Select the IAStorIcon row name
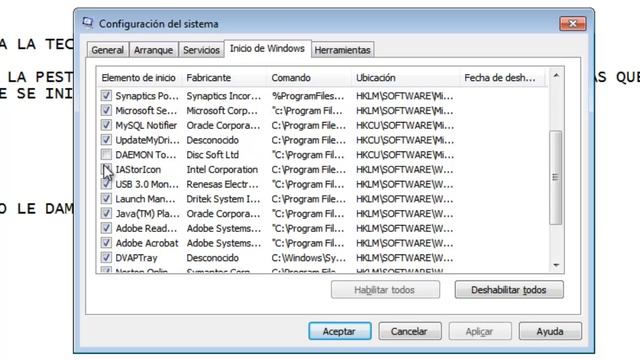 coord(138,169)
